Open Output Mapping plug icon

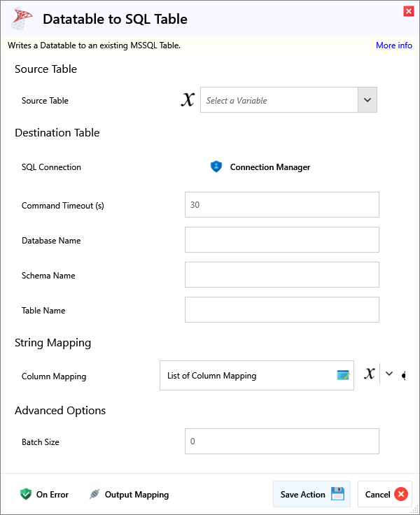94,494
